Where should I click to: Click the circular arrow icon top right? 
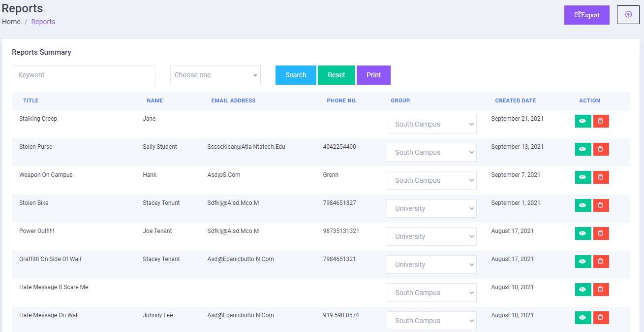628,15
